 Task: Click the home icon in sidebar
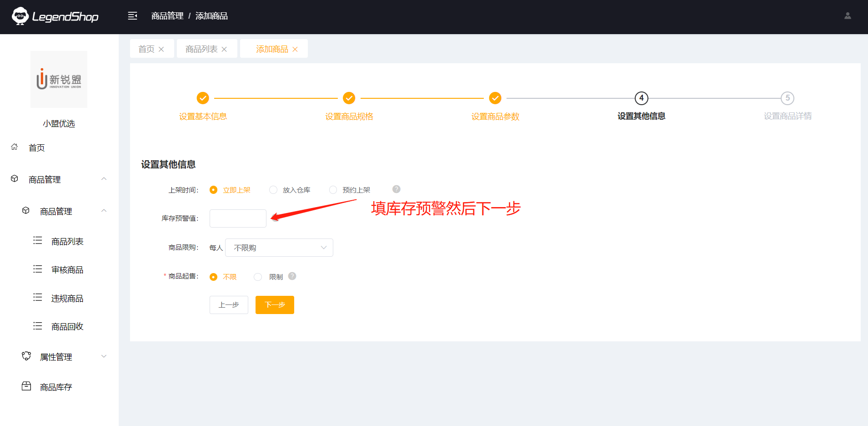tap(15, 147)
